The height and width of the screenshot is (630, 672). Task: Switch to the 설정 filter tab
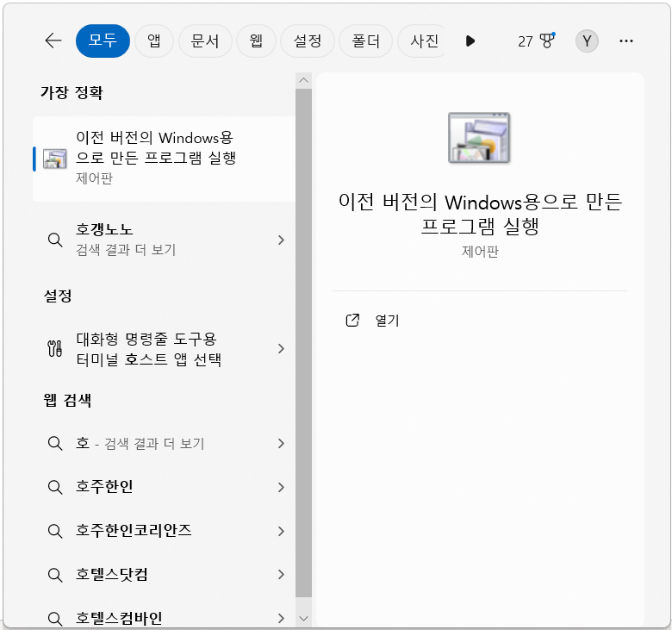pos(308,41)
